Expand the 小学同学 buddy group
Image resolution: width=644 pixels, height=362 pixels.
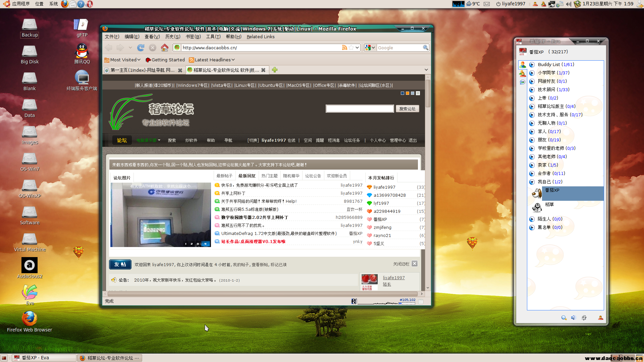pos(532,73)
